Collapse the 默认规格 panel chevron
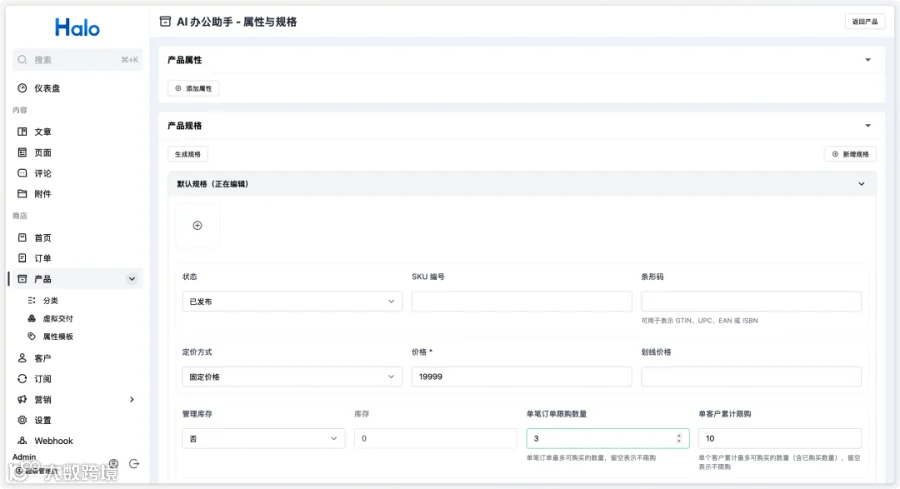Screen dimensions: 900x489 pyautogui.click(x=862, y=184)
